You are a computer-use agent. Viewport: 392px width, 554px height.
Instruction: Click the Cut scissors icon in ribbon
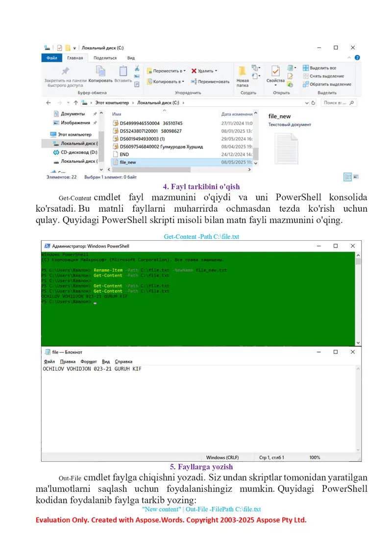coord(137,68)
